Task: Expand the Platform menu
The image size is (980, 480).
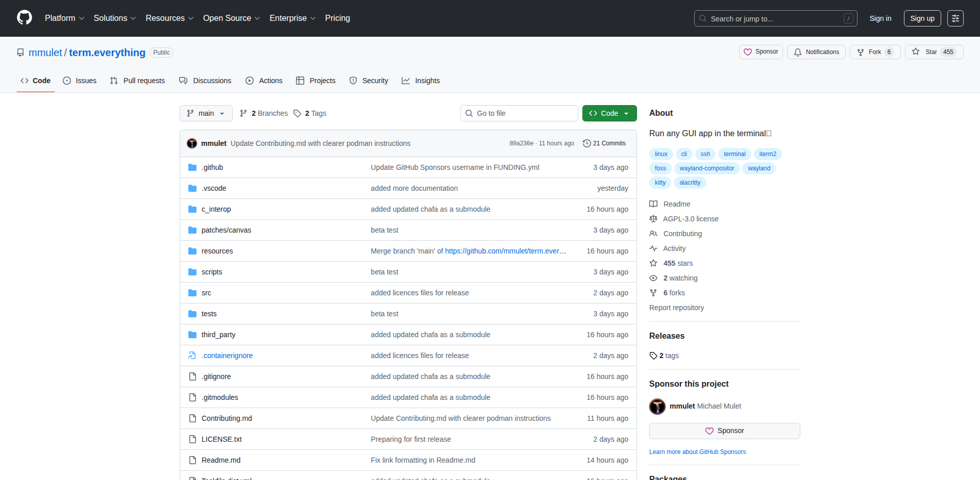Action: (64, 18)
